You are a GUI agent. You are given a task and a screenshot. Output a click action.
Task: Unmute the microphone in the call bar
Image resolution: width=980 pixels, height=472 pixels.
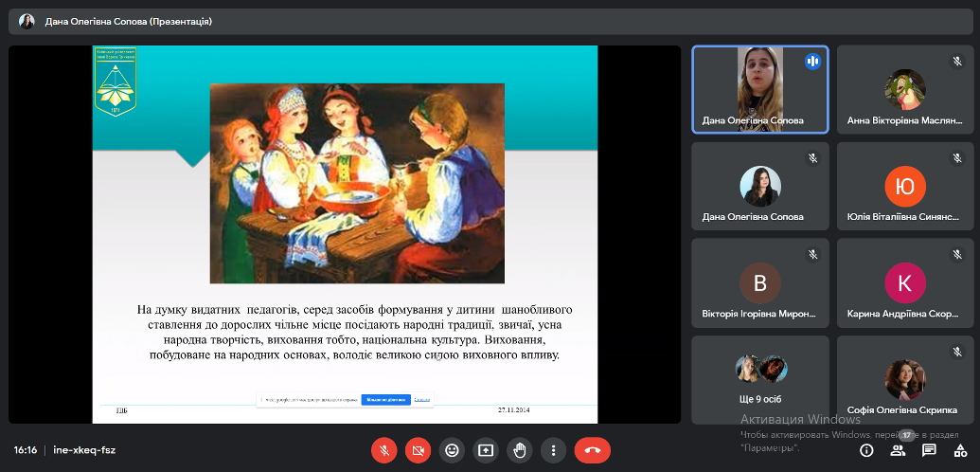coord(383,450)
